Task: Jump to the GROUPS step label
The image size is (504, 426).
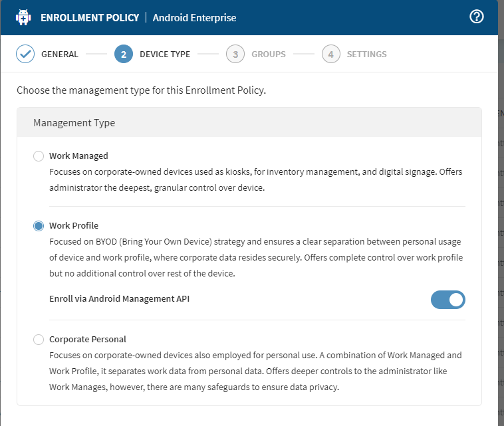Action: tap(268, 54)
